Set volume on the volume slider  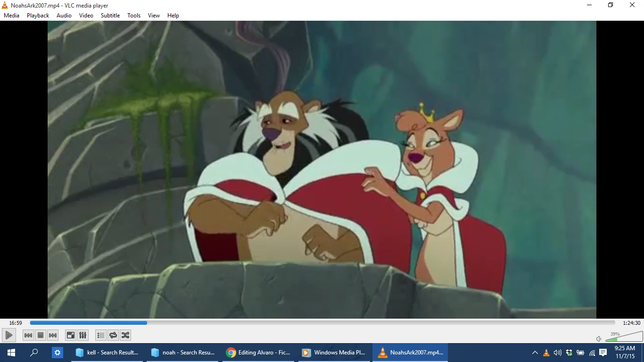[624, 337]
